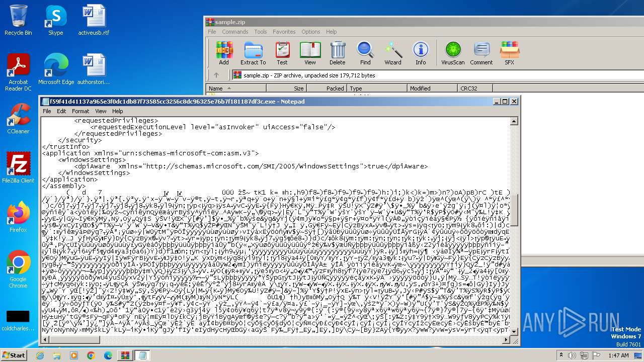The image size is (644, 362).
Task: Sort WinRAR list by Type column
Action: 377,88
